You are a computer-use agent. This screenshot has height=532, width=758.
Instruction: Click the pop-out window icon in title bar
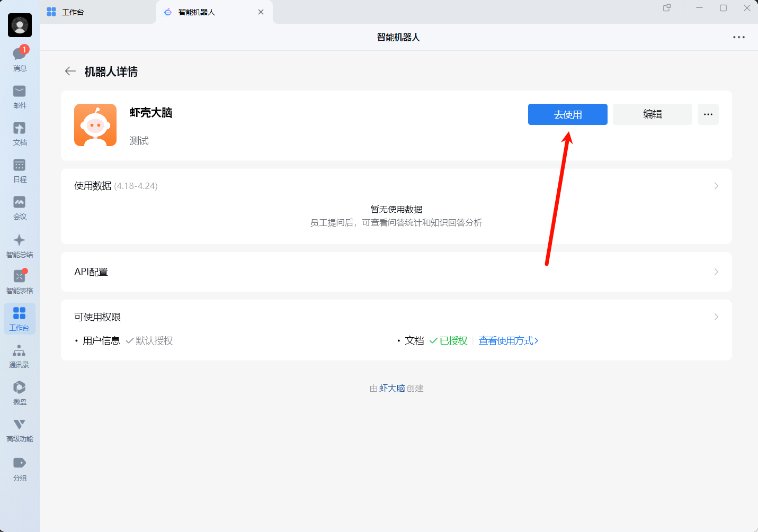(667, 8)
